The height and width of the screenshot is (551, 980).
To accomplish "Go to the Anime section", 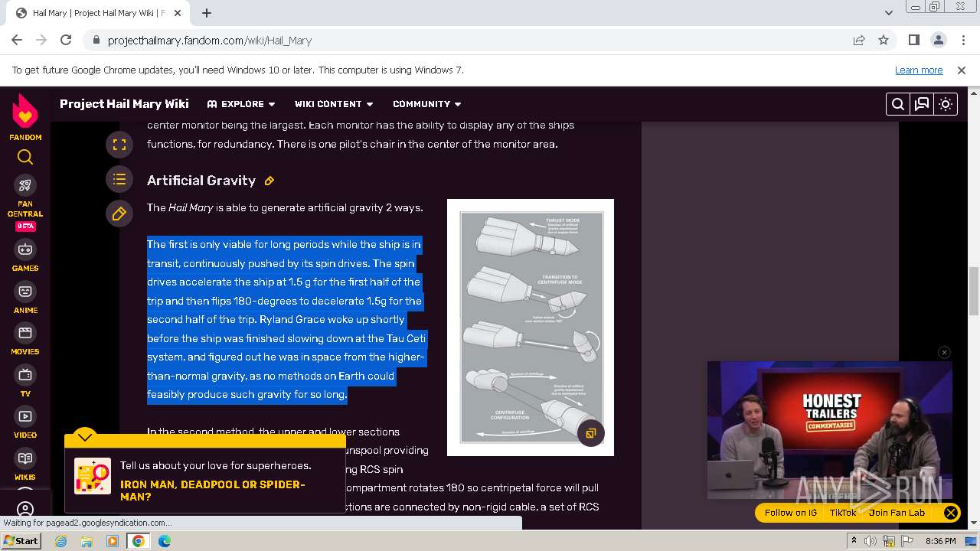I will (25, 298).
